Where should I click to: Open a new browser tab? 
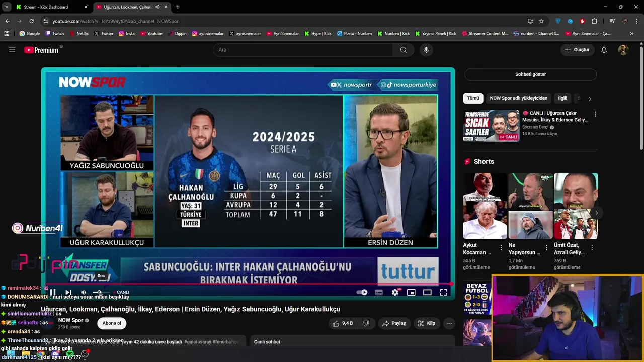pyautogui.click(x=178, y=7)
